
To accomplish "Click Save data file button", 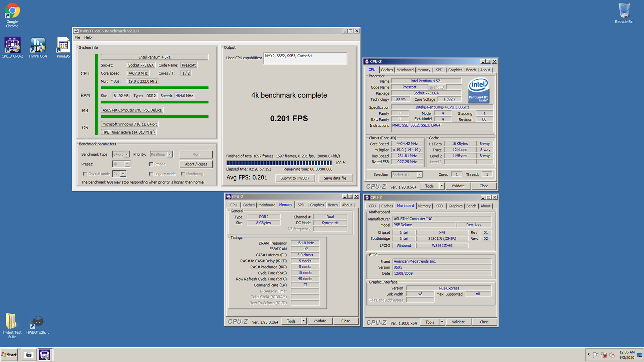I will coord(335,178).
